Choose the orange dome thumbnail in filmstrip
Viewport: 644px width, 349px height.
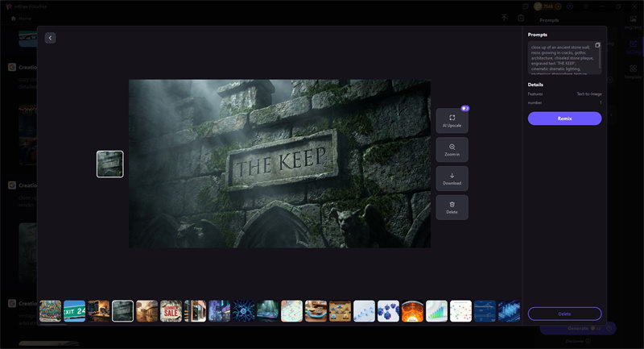point(412,311)
